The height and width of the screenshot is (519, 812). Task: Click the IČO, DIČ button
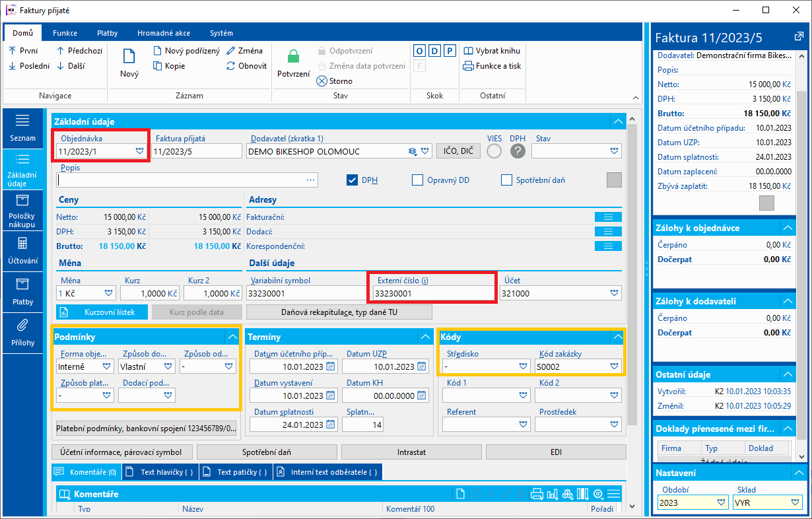pos(458,151)
